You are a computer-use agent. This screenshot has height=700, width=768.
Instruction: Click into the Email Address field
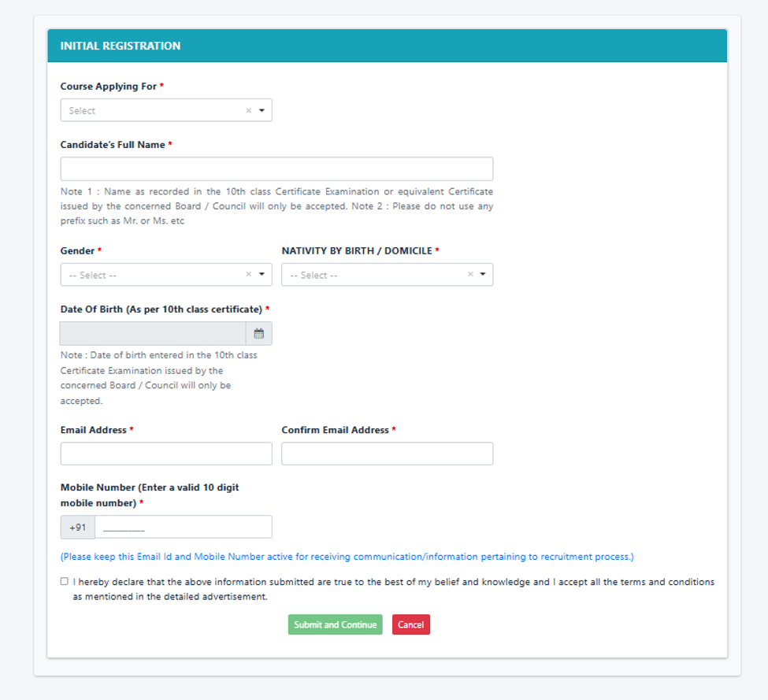pos(166,454)
